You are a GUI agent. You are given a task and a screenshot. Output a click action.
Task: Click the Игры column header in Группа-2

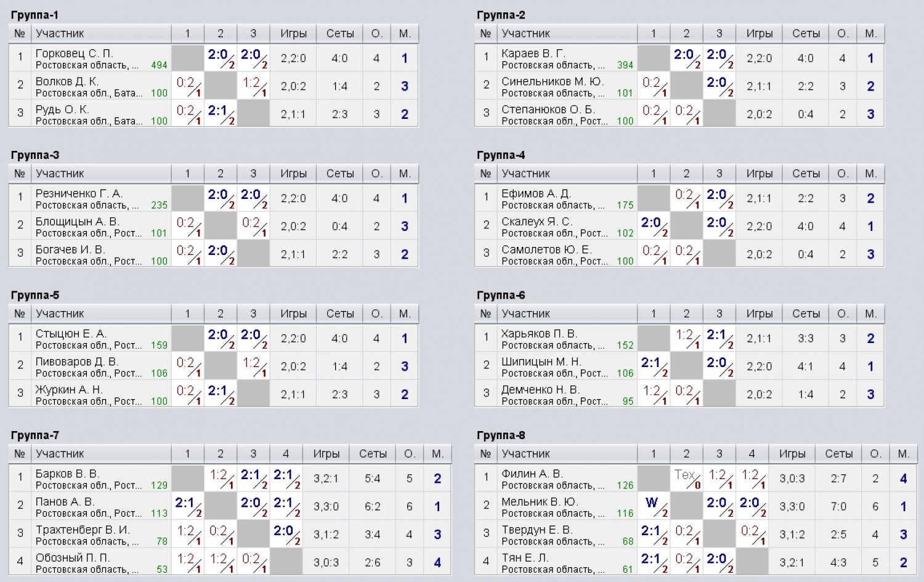click(760, 33)
